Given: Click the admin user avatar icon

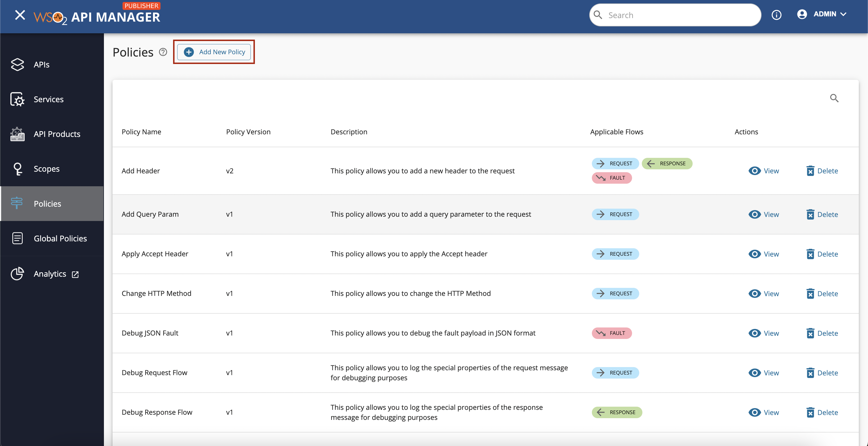Looking at the screenshot, I should (x=802, y=14).
